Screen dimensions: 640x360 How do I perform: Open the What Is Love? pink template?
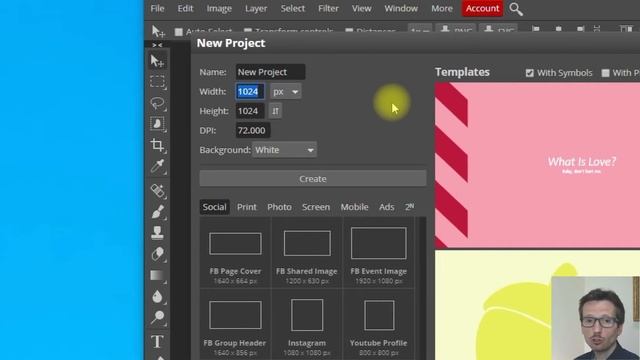[537, 165]
